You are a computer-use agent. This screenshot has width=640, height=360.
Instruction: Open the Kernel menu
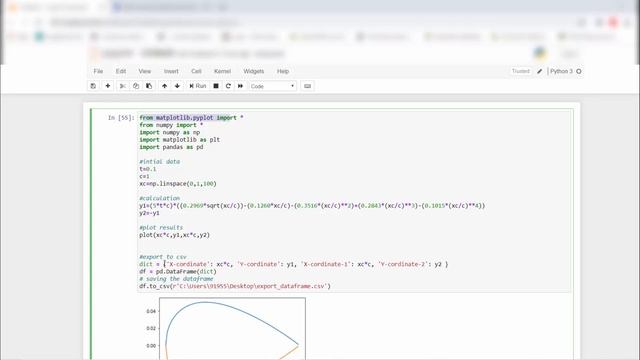coord(222,71)
